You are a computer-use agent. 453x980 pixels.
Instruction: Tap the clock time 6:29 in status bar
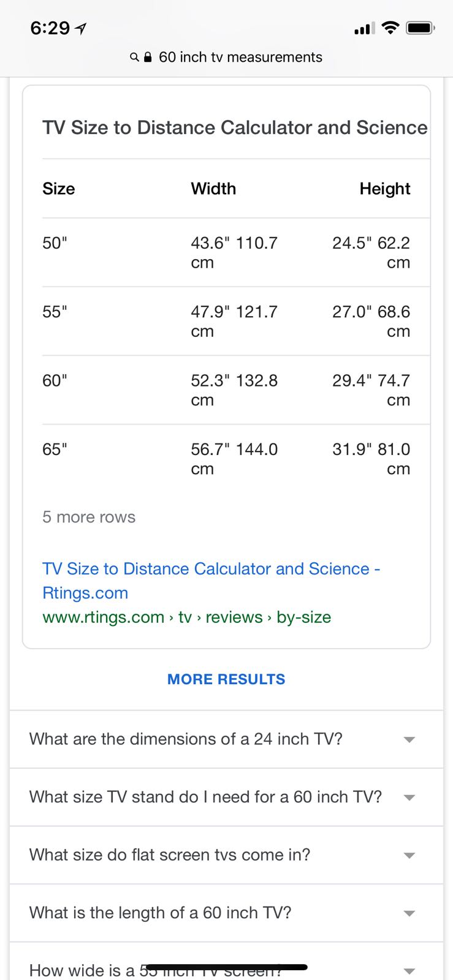(50, 28)
